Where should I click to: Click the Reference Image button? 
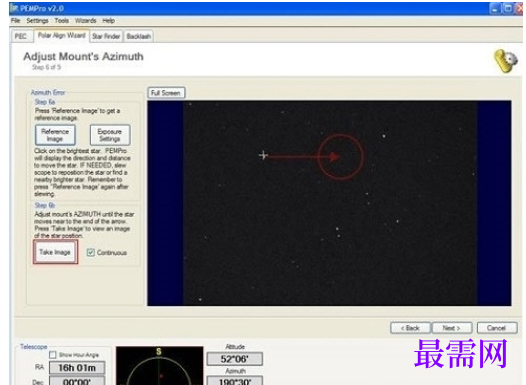(x=55, y=135)
